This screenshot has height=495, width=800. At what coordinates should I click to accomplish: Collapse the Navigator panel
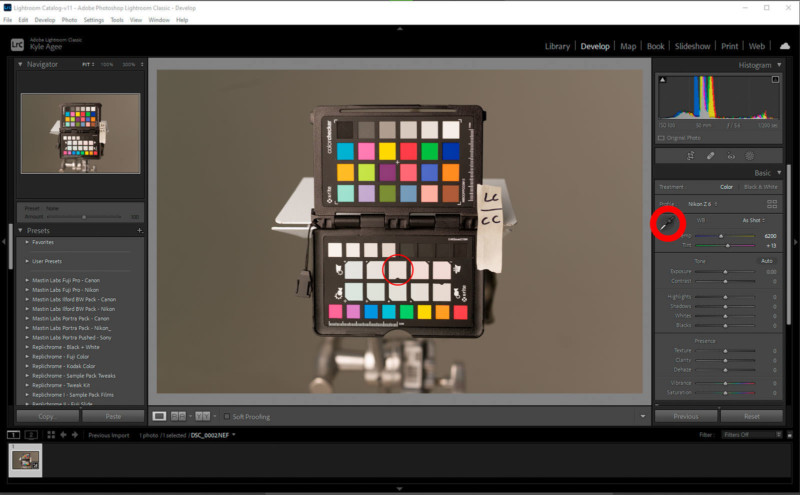click(22, 64)
